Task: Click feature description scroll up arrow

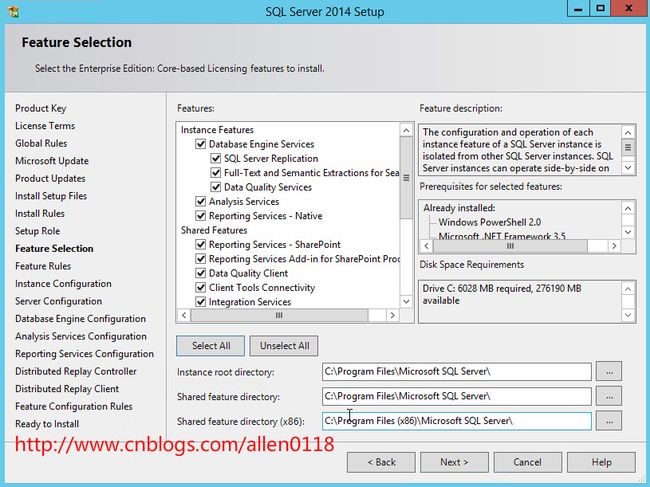Action: click(628, 133)
